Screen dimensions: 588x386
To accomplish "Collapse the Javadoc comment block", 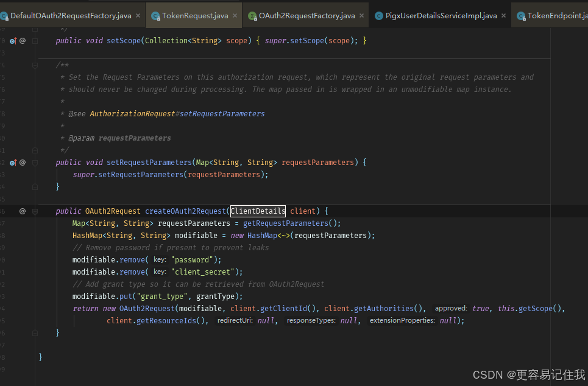I will click(35, 65).
